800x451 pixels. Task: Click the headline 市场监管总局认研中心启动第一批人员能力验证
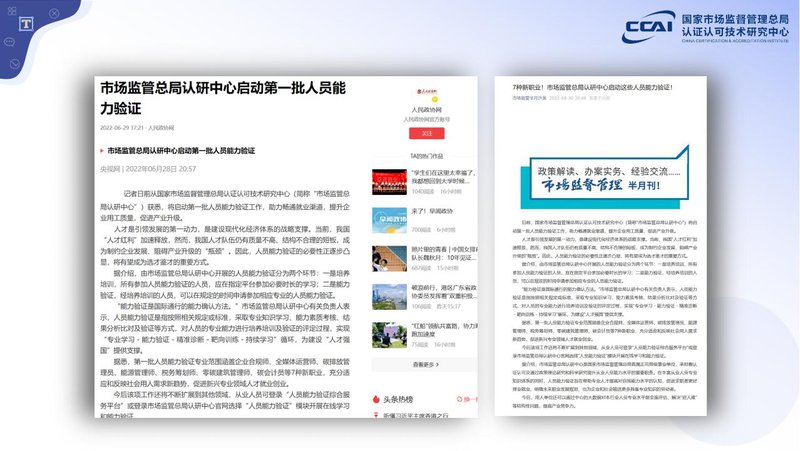[x=223, y=98]
